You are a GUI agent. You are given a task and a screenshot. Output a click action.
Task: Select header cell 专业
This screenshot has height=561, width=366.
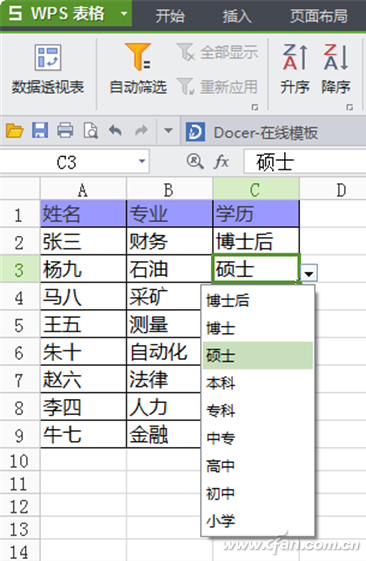tap(170, 214)
